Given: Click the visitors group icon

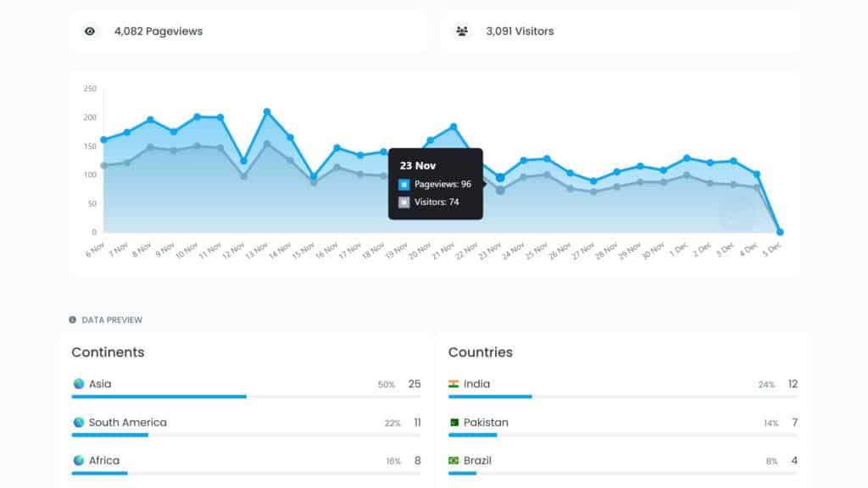Looking at the screenshot, I should pos(462,31).
